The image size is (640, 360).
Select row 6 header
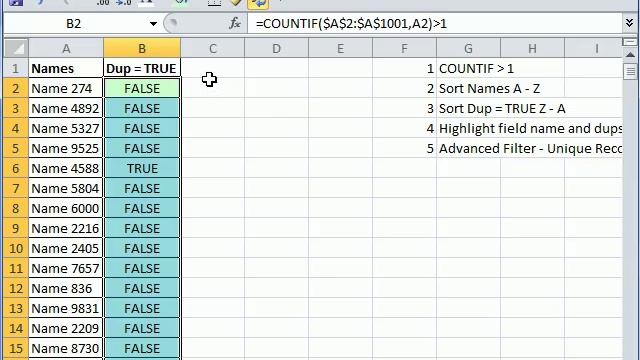pyautogui.click(x=16, y=168)
